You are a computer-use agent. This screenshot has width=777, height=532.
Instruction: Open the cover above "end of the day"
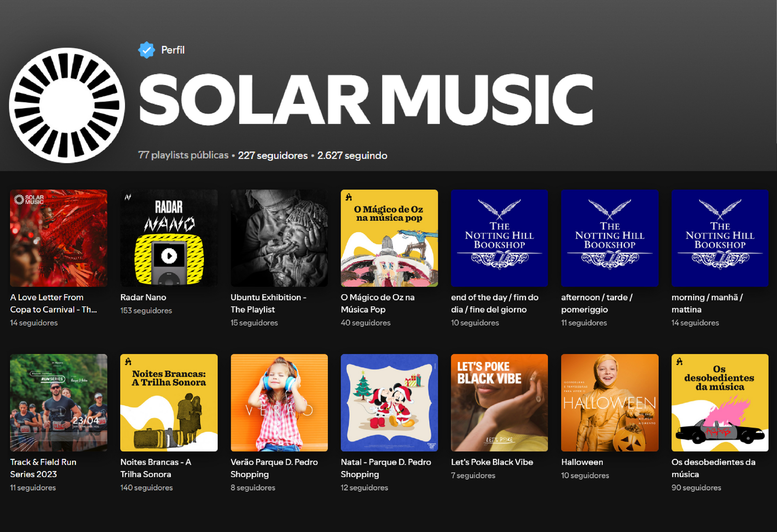coord(499,238)
